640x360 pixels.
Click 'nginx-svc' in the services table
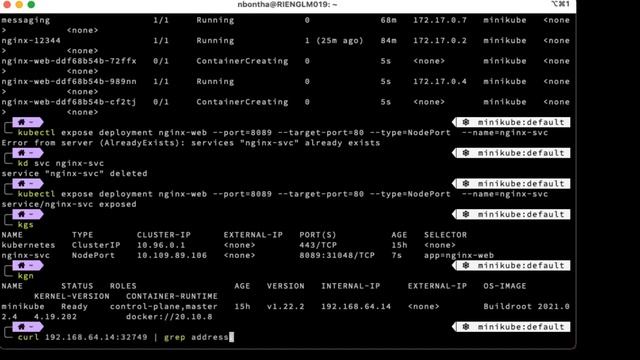coord(26,256)
